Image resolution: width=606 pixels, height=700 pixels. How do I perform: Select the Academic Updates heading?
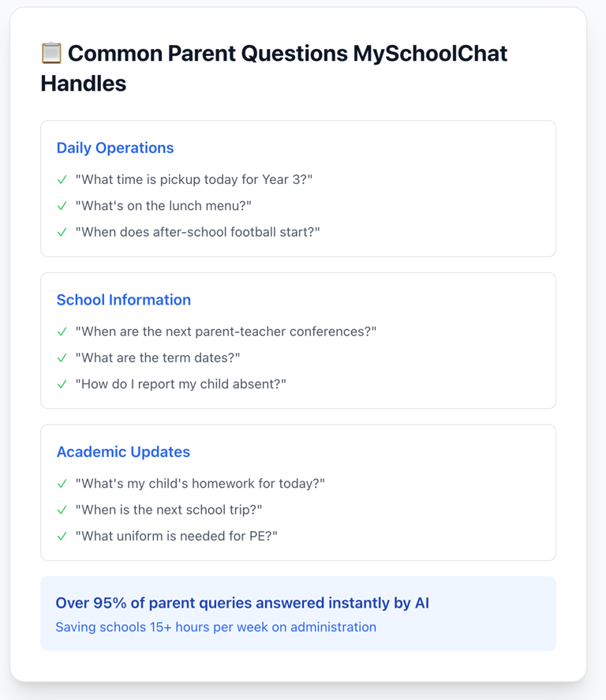pos(123,451)
